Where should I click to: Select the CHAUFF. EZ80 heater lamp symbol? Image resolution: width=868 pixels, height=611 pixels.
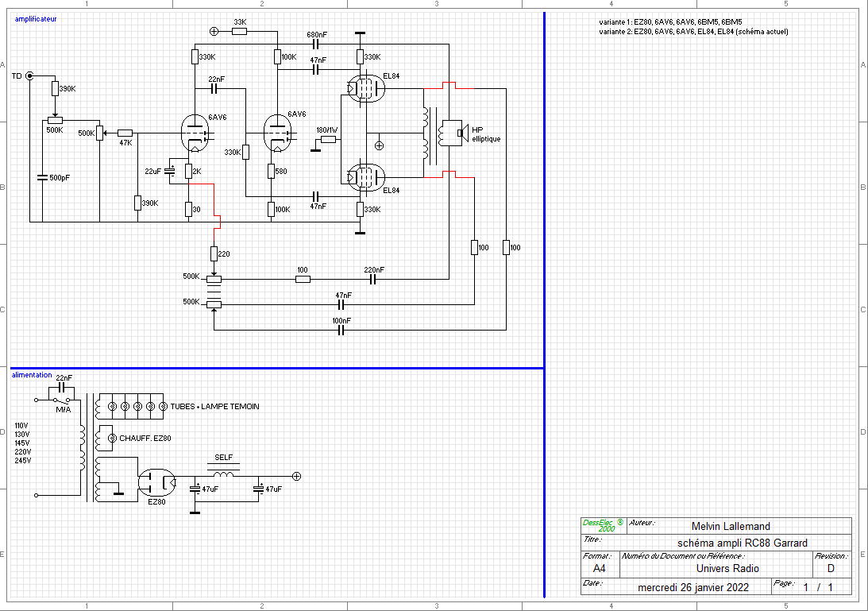[x=112, y=439]
